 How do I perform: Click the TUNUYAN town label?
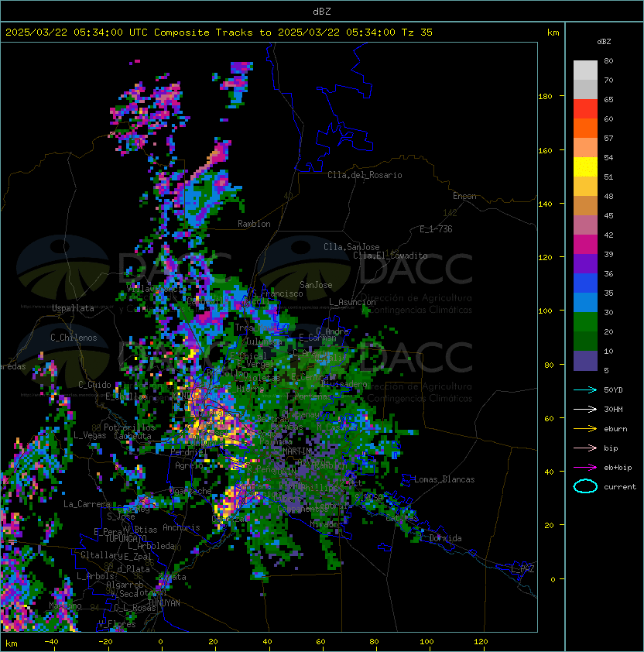(x=164, y=602)
